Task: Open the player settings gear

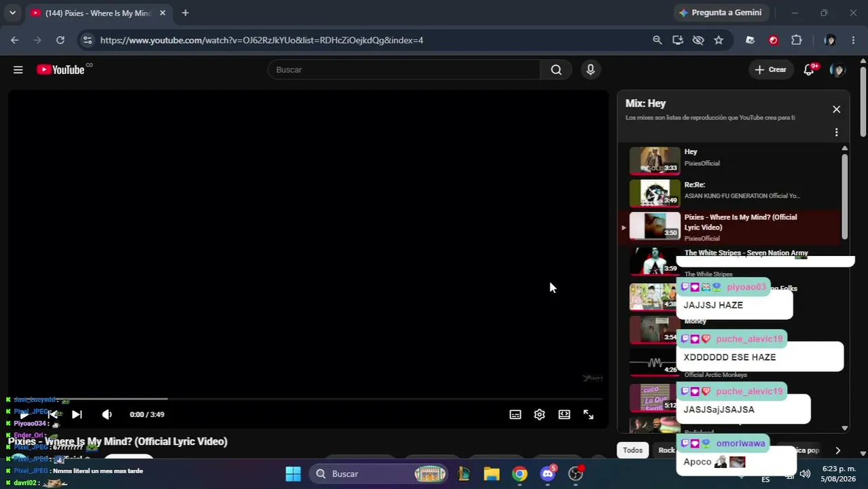Action: [539, 414]
